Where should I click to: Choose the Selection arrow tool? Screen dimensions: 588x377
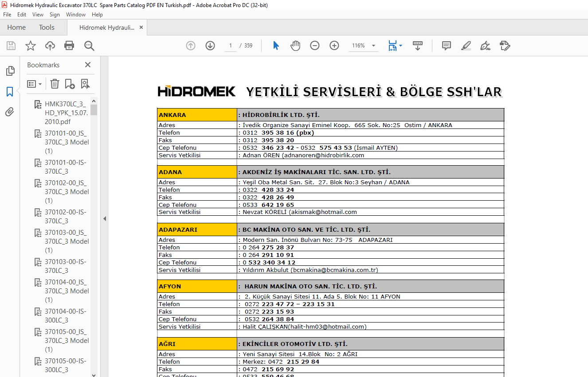pos(276,46)
